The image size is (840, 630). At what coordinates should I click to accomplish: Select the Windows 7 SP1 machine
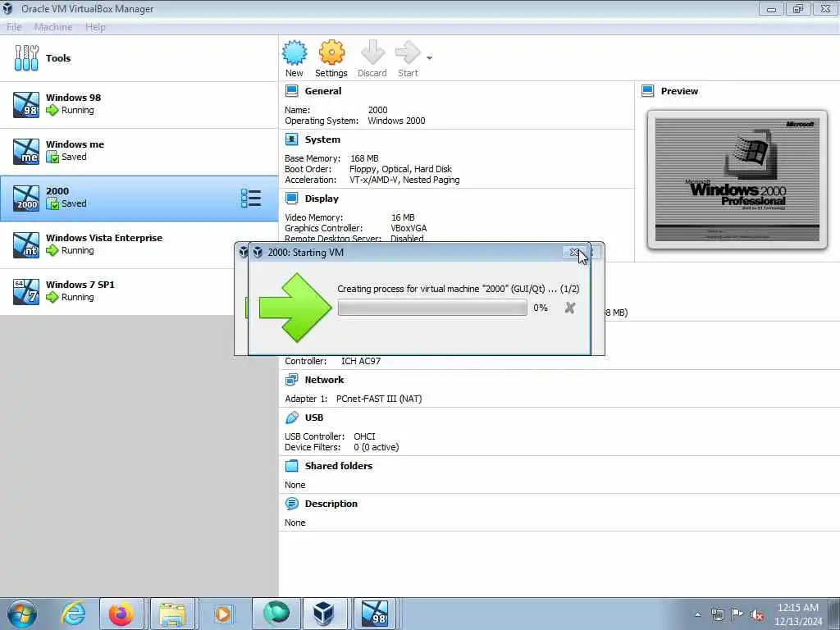(x=139, y=291)
